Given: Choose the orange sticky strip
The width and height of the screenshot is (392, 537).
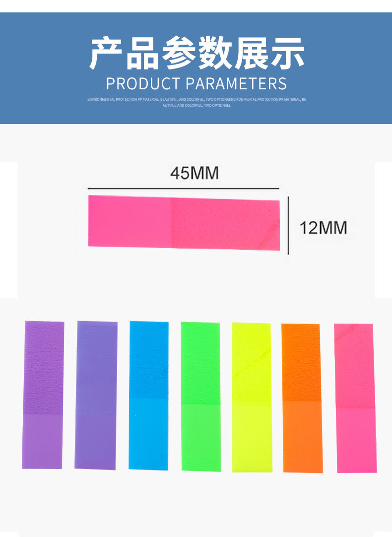Looking at the screenshot, I should (302, 398).
